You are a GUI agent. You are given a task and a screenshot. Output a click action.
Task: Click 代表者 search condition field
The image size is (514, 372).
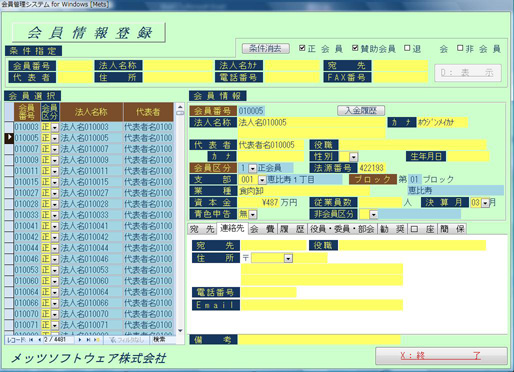[x=75, y=77]
